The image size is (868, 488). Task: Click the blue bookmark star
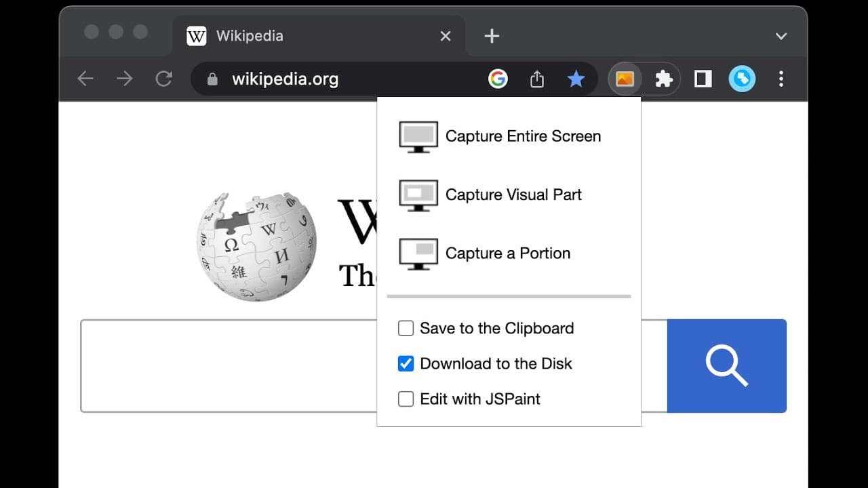pyautogui.click(x=576, y=79)
